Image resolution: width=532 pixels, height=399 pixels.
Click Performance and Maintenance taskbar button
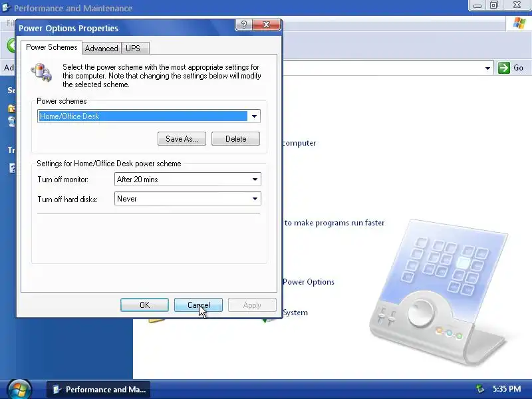[x=98, y=390]
